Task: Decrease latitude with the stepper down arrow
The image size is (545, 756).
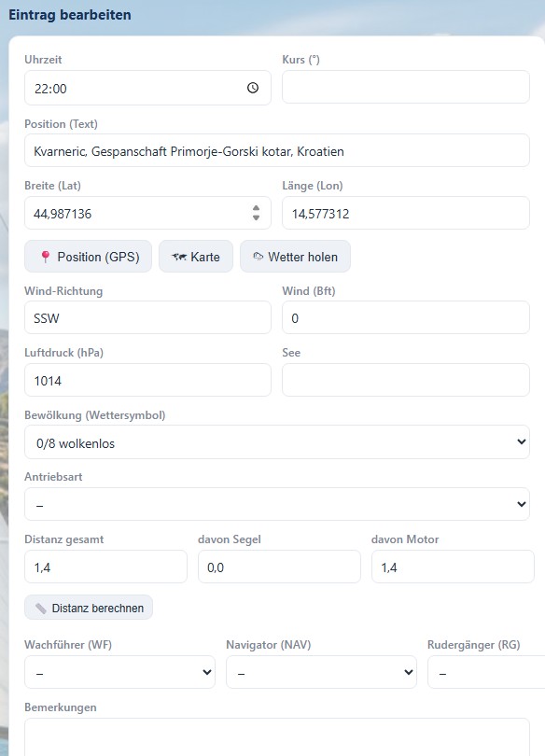Action: click(x=256, y=217)
